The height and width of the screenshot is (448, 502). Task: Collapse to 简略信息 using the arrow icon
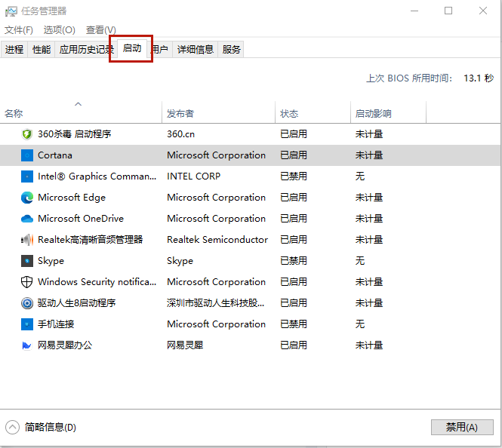tap(12, 427)
